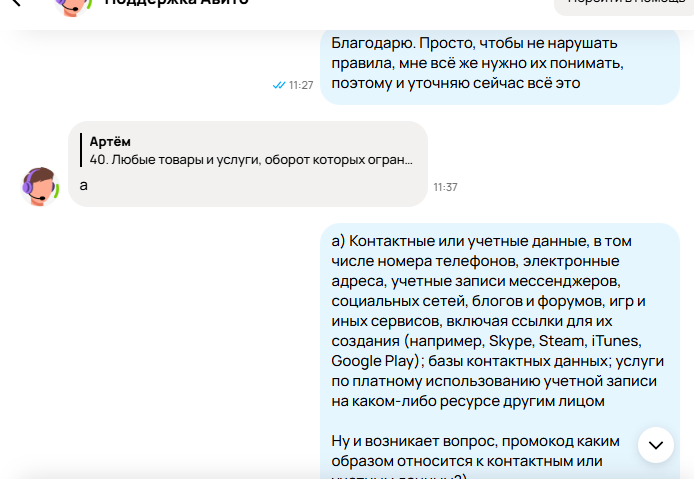Click the chat title Поддержка Авито
The height and width of the screenshot is (487, 694).
coord(177,4)
